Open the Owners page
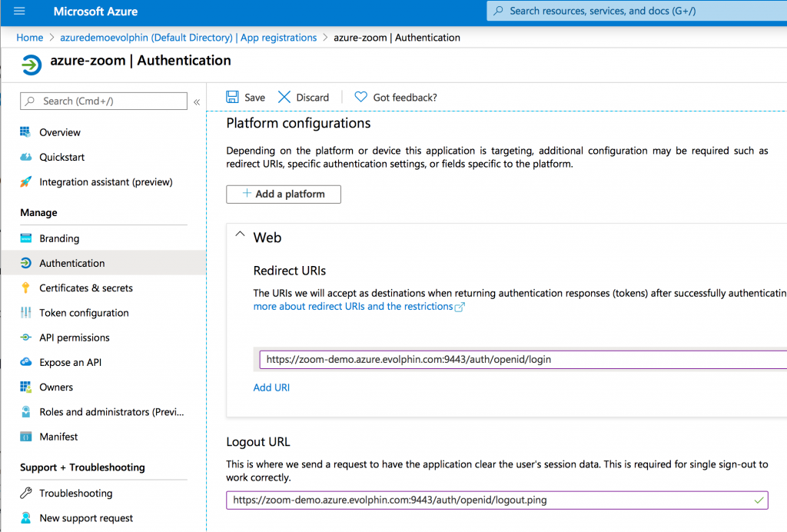 [56, 387]
